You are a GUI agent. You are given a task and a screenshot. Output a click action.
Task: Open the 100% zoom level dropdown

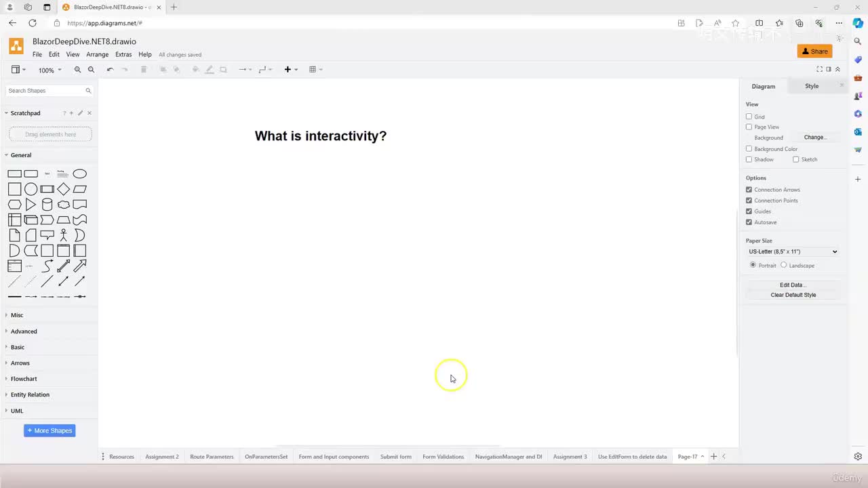tap(50, 70)
